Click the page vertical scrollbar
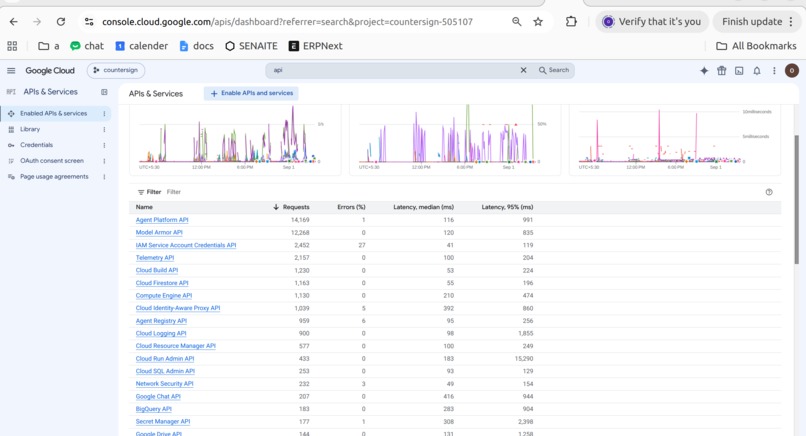 pyautogui.click(x=797, y=199)
